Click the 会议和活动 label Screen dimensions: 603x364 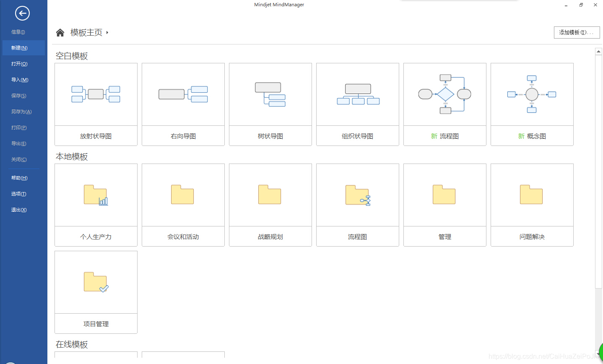[183, 237]
